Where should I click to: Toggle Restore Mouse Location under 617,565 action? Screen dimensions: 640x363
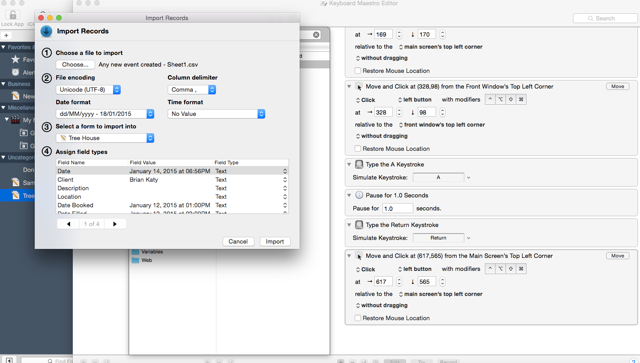[x=358, y=318]
